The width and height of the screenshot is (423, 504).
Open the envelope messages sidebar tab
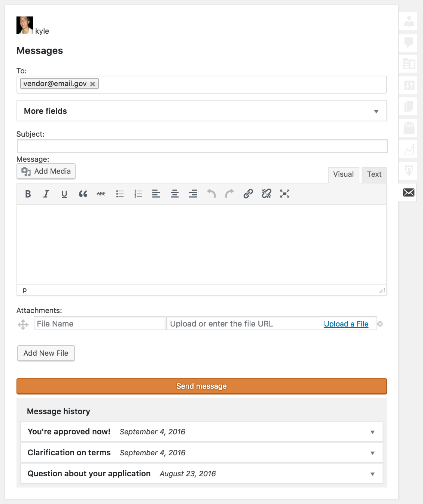(408, 192)
